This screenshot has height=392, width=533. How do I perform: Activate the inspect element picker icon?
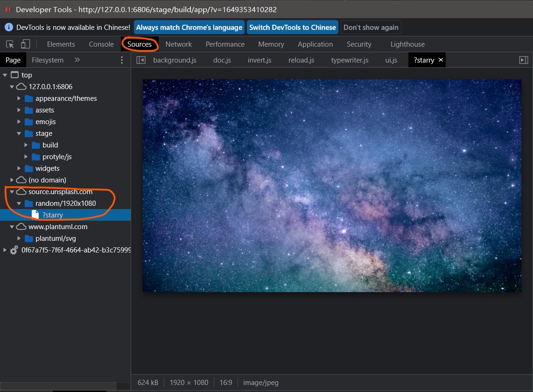tap(10, 44)
